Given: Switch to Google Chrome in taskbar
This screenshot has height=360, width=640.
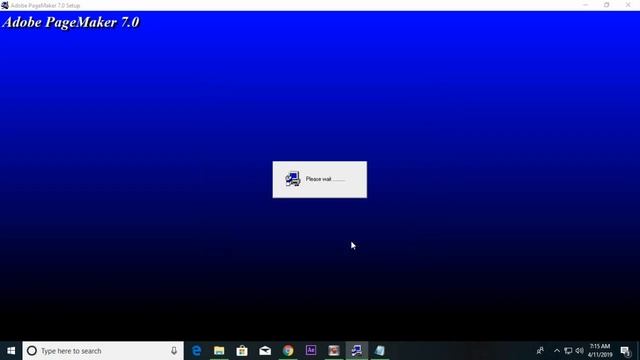Looking at the screenshot, I should pos(288,351).
